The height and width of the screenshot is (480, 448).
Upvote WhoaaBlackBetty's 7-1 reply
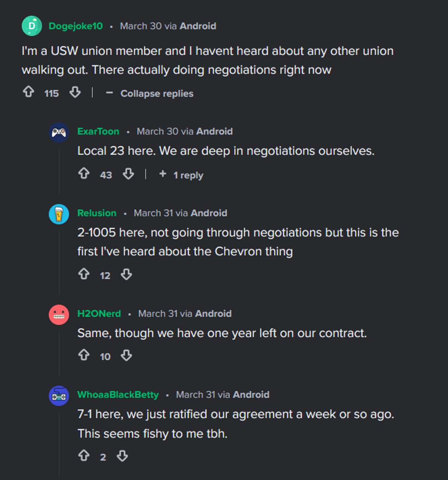pos(84,456)
